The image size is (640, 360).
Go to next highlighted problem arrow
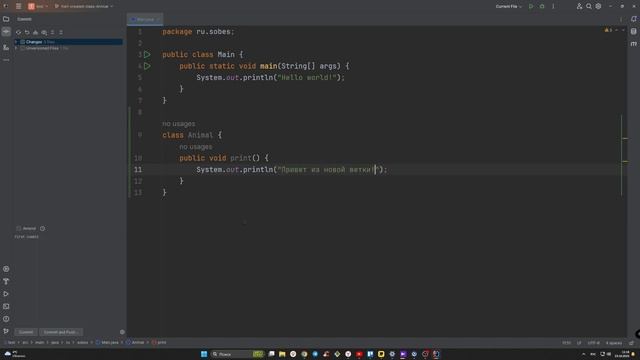(x=623, y=30)
